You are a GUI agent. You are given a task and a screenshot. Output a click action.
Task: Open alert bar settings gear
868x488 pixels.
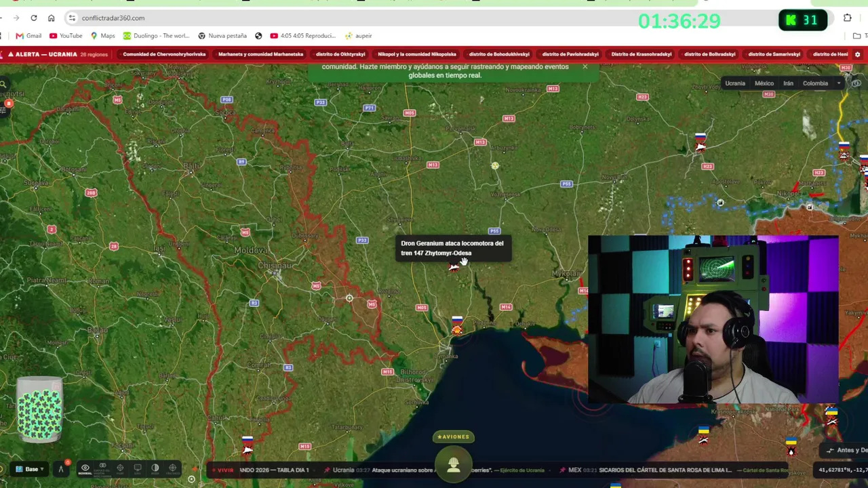(x=858, y=54)
